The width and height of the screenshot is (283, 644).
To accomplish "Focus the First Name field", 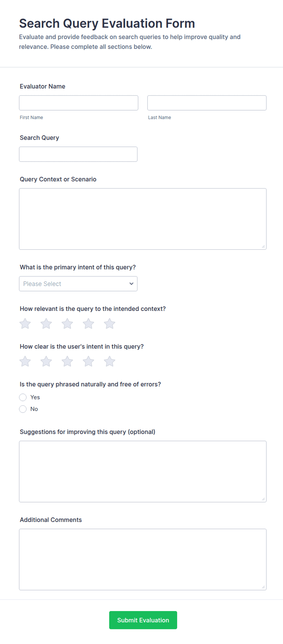I will 79,103.
